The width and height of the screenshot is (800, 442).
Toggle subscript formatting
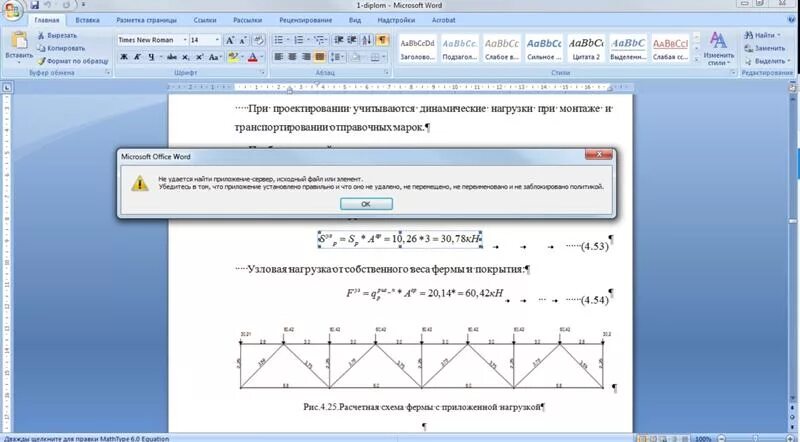coord(186,57)
